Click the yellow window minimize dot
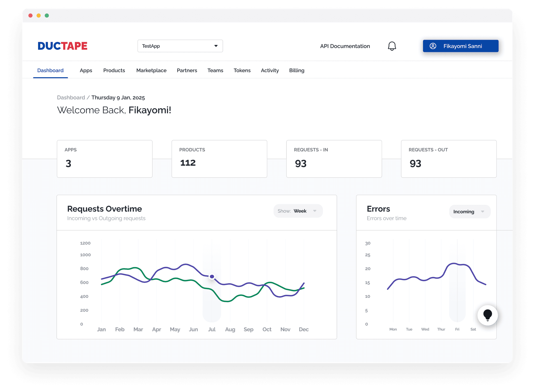The height and width of the screenshot is (392, 534). (x=39, y=16)
